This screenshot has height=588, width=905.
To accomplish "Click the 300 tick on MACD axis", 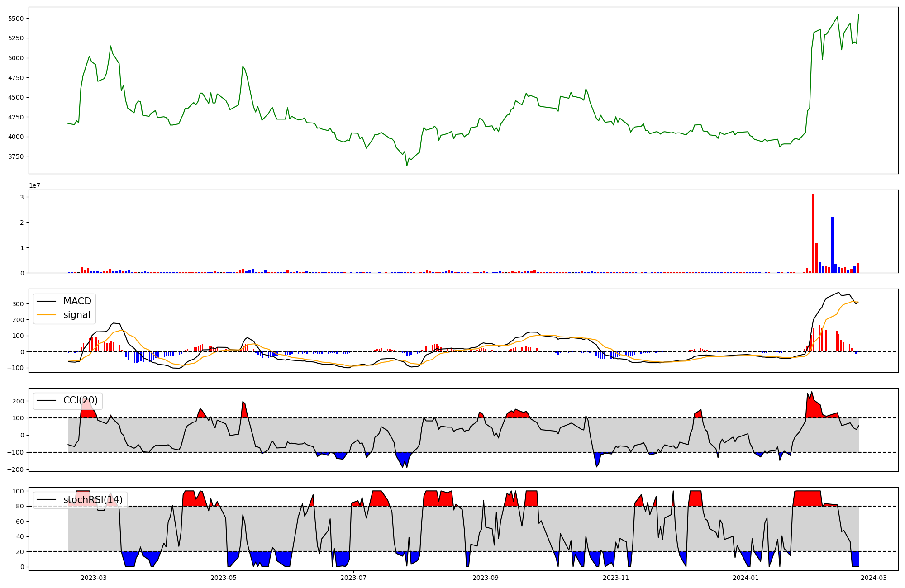I will [x=19, y=304].
